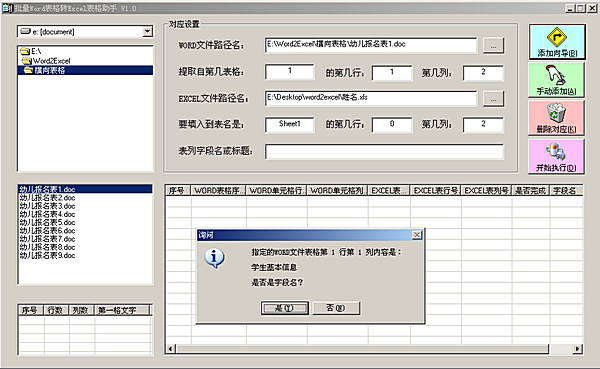Select file 幼儿报名表8.doc in list

[x=47, y=247]
